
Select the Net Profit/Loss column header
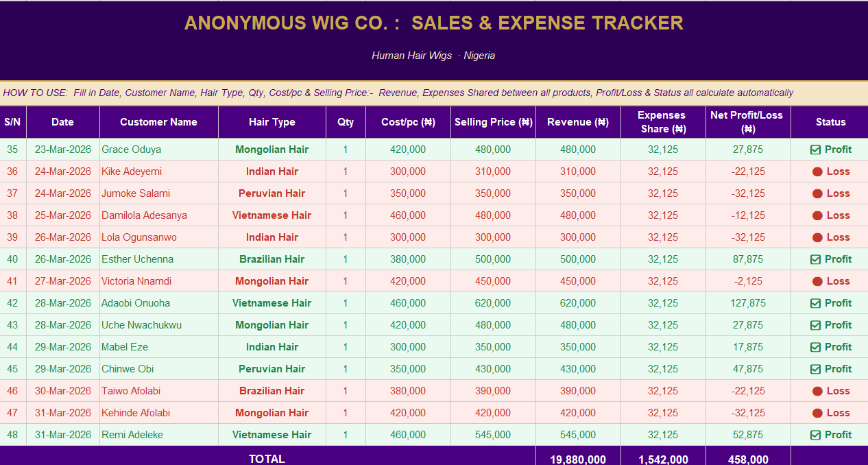coord(748,122)
